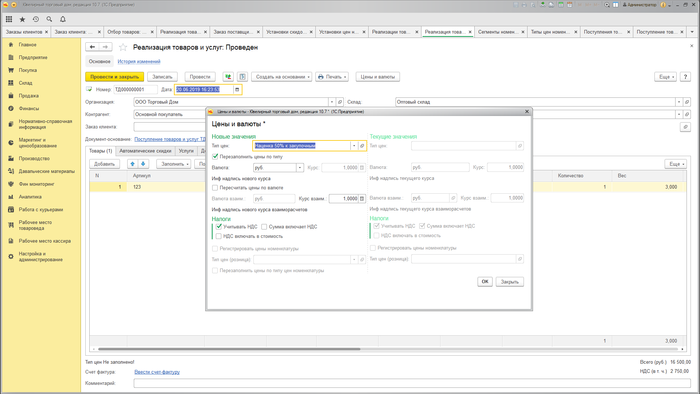The height and width of the screenshot is (394, 700).
Task: Click Закрыть button in dialog
Action: 509,282
